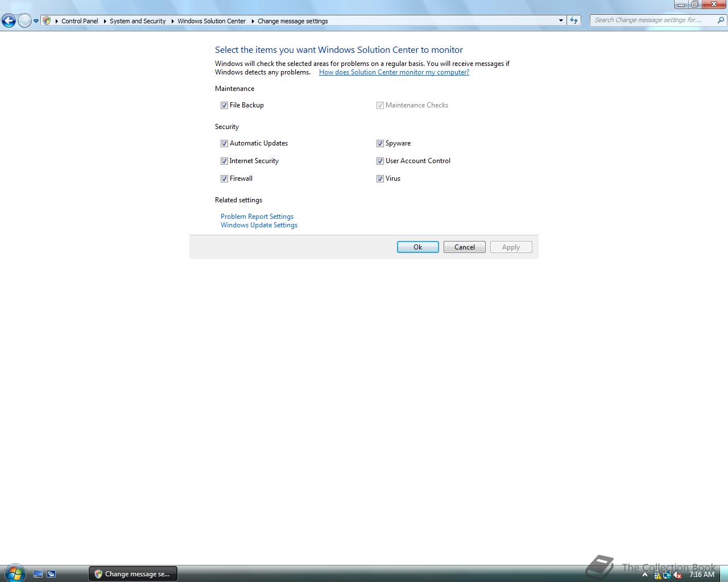Open the address bar history dropdown
This screenshot has height=582, width=728.
coord(561,20)
